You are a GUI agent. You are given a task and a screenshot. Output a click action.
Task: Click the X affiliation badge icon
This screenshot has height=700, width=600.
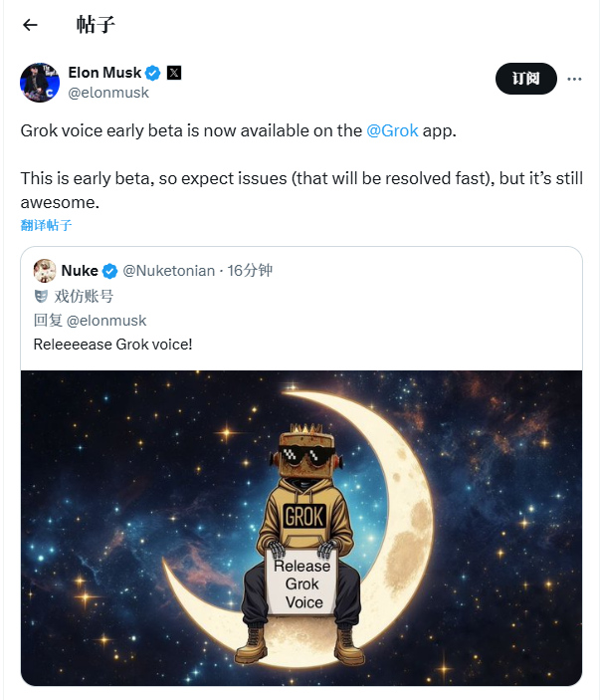coord(174,73)
